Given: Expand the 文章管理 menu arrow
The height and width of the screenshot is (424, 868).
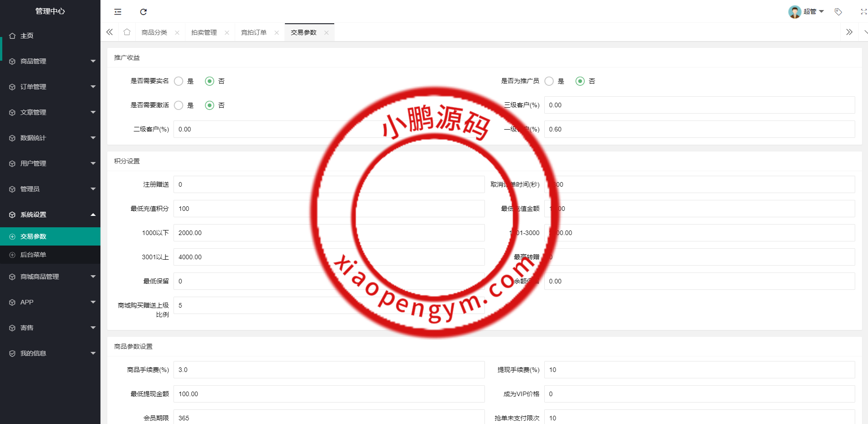Looking at the screenshot, I should click(x=93, y=112).
